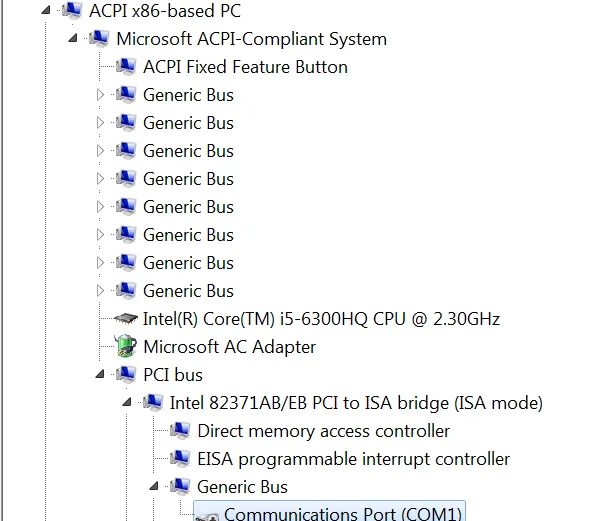Select the Communications Port (COM1) entry
Screen dimensions: 602x521
point(329,511)
